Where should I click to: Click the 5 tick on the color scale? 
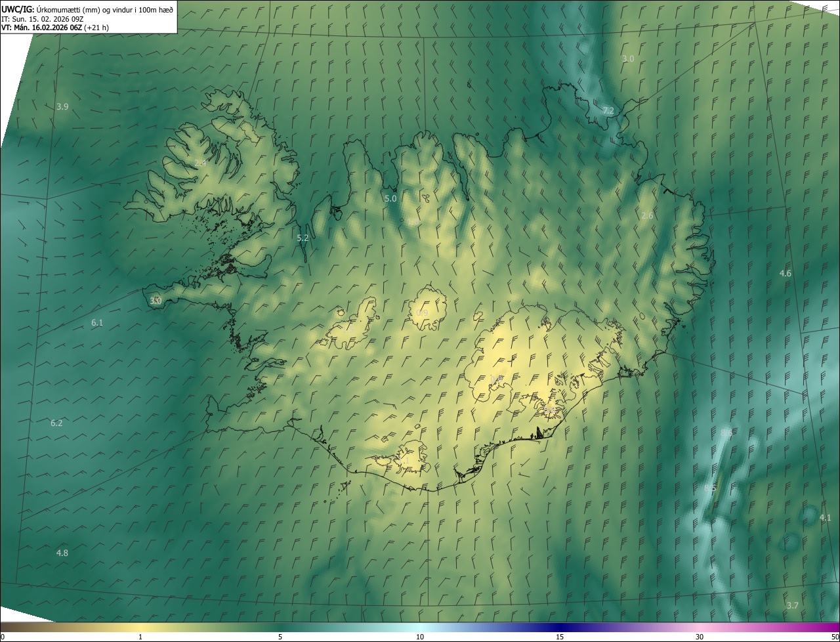pos(280,637)
